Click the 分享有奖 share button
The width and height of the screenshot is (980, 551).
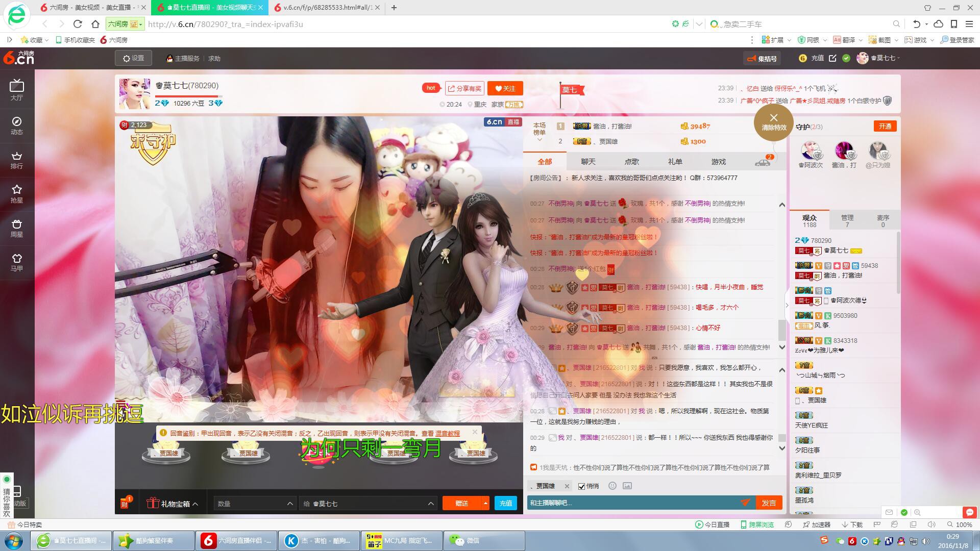point(464,88)
